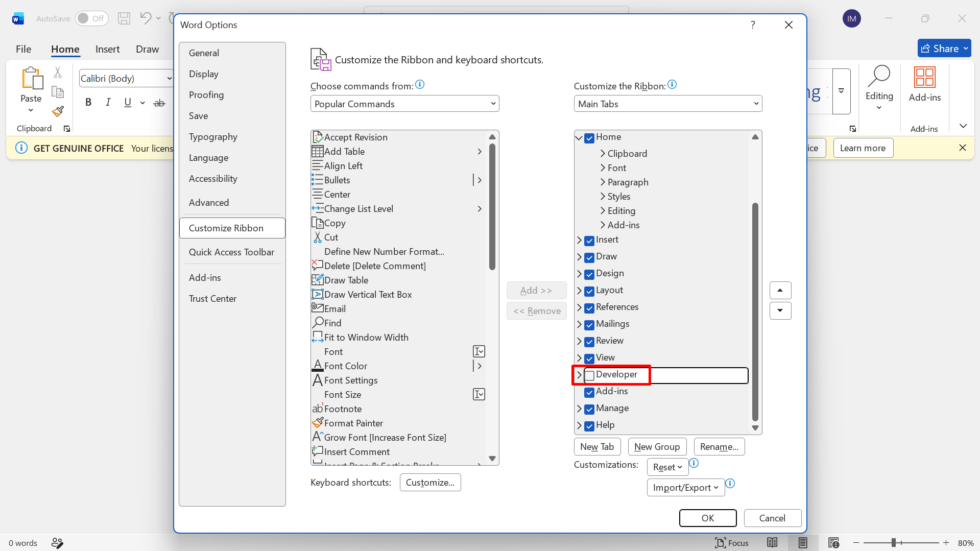This screenshot has width=980, height=551.
Task: Click info icon beside Choose commands from
Action: (420, 84)
